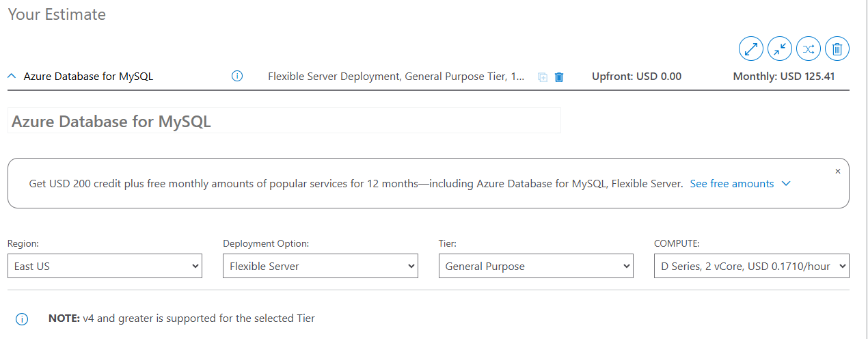Screen dimensions: 868x339
Task: Click the info icon next to NOTE
Action: [22, 318]
